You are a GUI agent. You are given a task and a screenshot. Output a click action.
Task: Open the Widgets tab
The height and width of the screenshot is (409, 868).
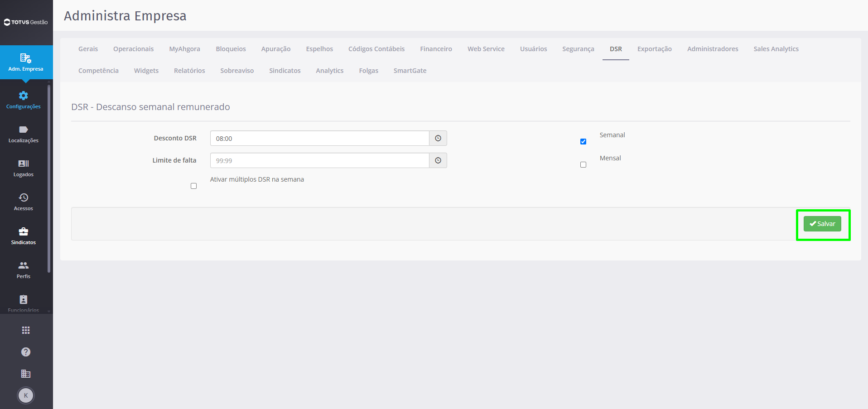[146, 71]
